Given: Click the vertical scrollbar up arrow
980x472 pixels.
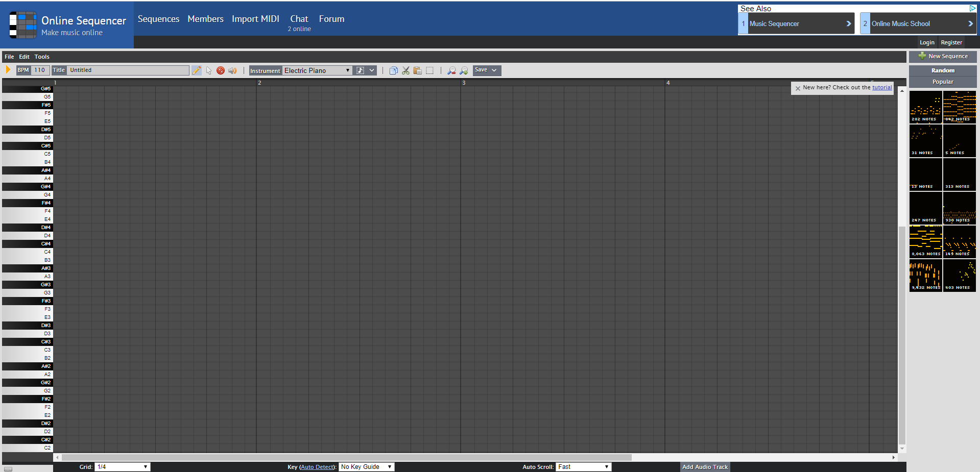Looking at the screenshot, I should click(x=902, y=91).
